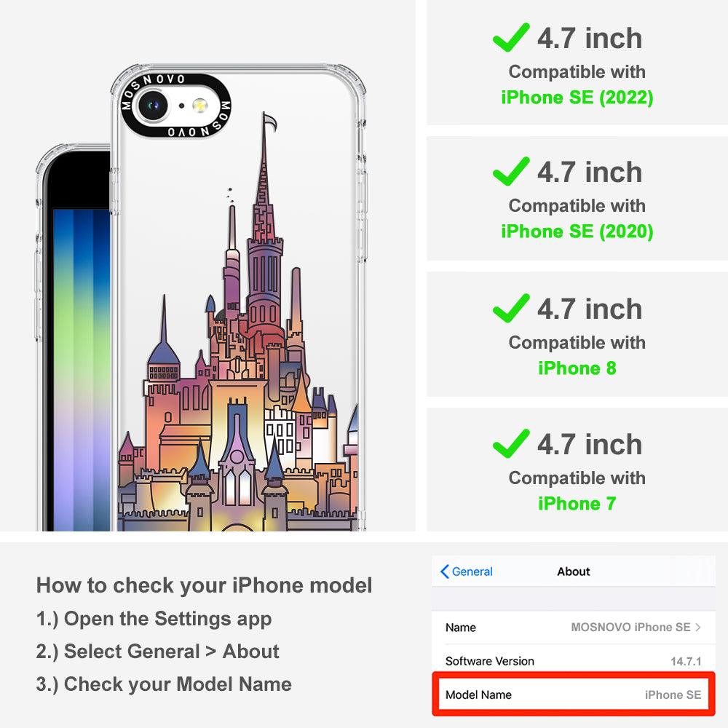The image size is (728, 728).
Task: Click the camera flash on the phone case
Action: 200,106
